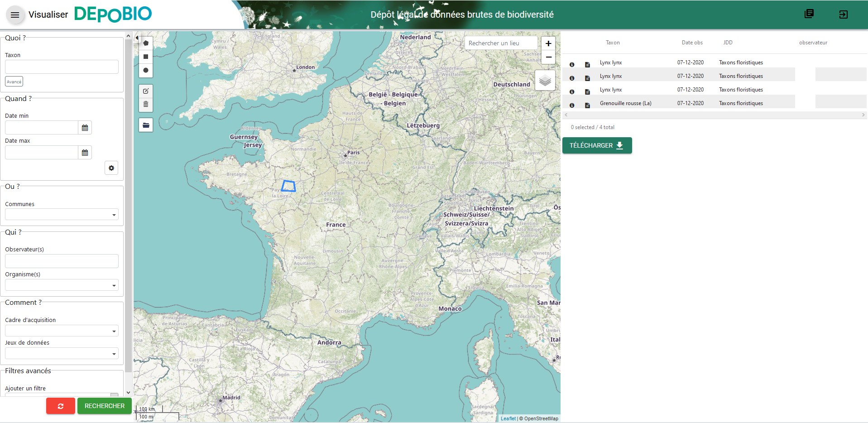
Task: Click the 'Filtres avancés' section heading
Action: (x=28, y=371)
